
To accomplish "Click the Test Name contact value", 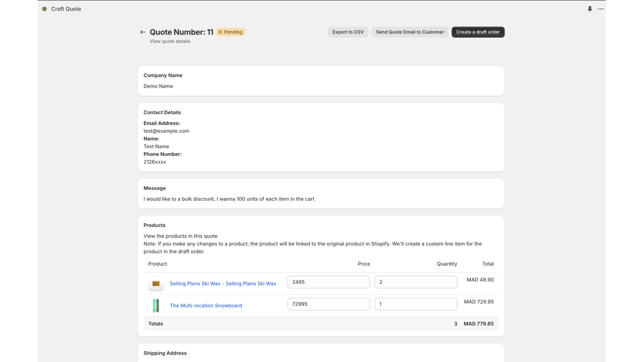I will [x=156, y=146].
